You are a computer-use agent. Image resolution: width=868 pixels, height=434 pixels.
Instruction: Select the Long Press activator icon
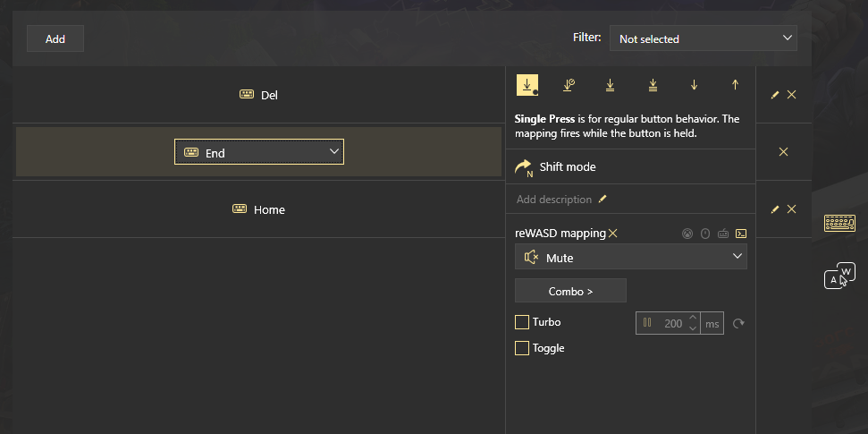point(569,85)
